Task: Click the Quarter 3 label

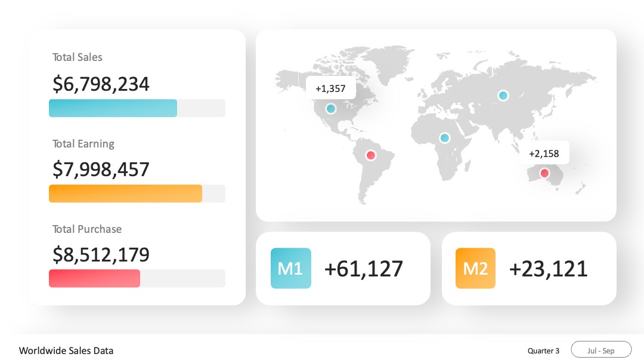Action: coord(543,350)
